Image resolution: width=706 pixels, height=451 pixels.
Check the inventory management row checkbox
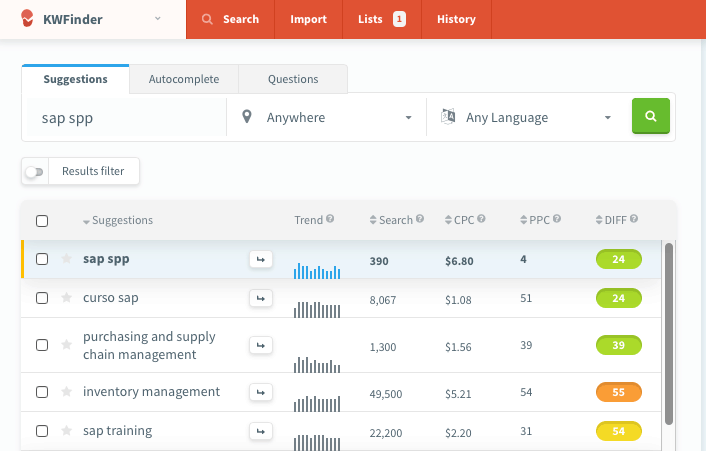(42, 392)
